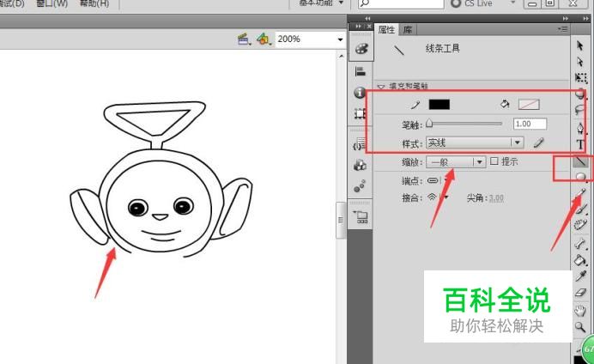The width and height of the screenshot is (594, 364).
Task: Select the Hand tool
Action: 580,311
